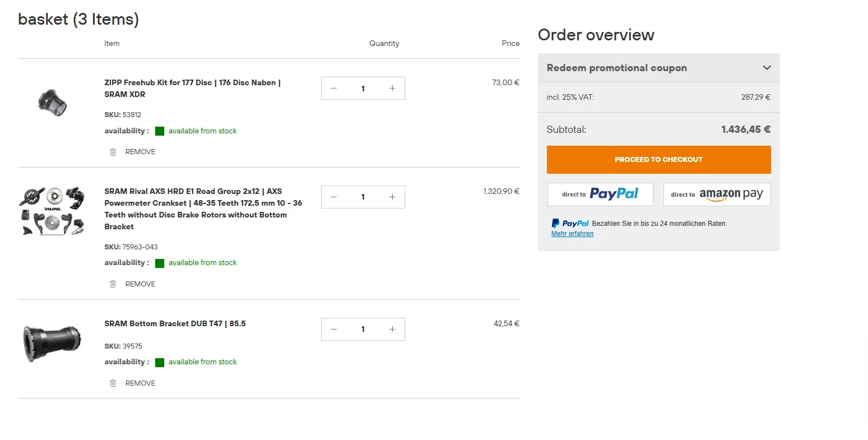Edit quantity field for SRAM Rival group
868x440 pixels.
point(363,197)
